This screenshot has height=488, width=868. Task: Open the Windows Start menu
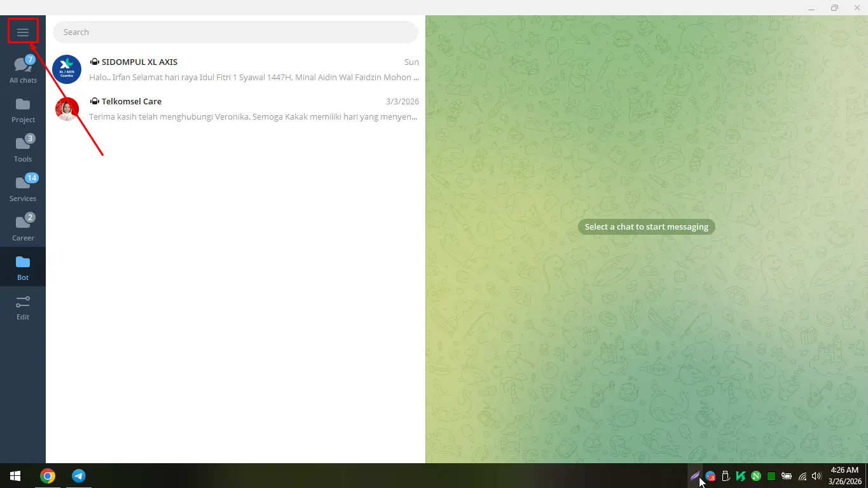(x=15, y=476)
